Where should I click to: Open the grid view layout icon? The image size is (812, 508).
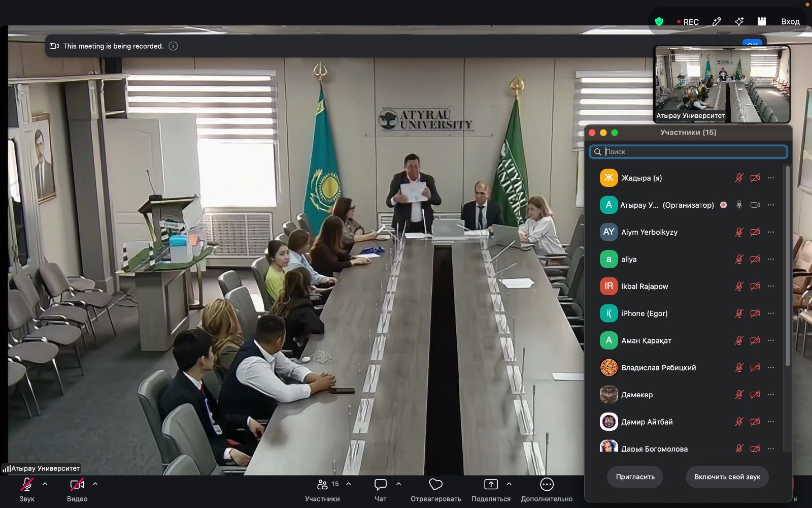tap(762, 21)
